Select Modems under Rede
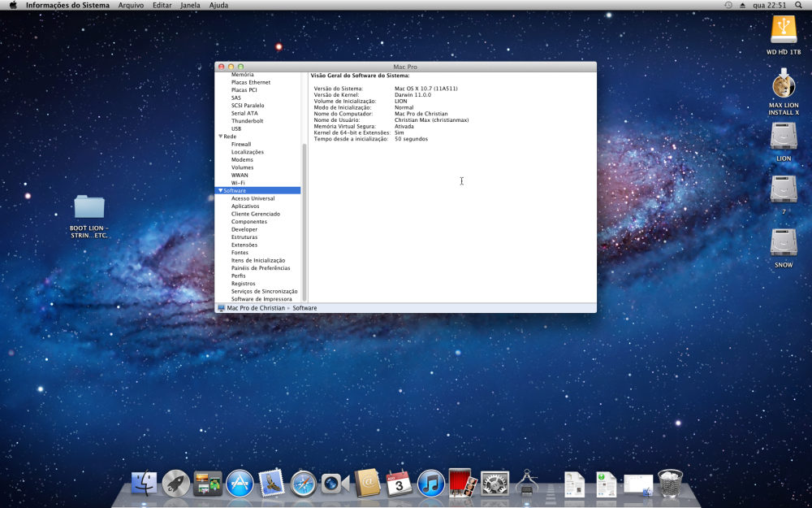This screenshot has width=812, height=508. coord(242,159)
